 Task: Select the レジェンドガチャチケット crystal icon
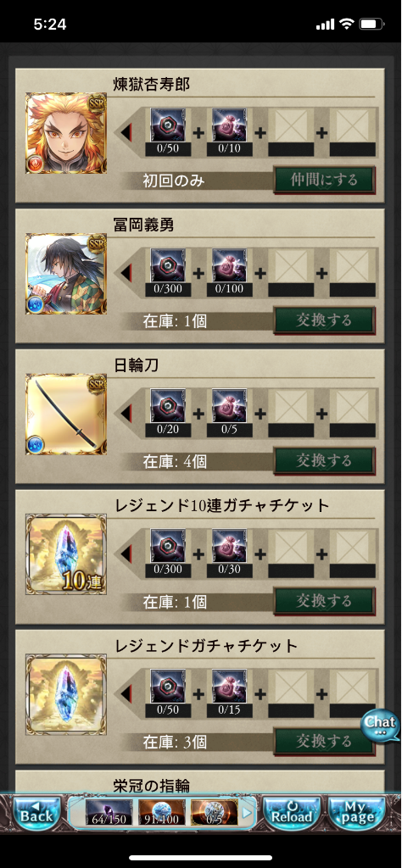[66, 695]
